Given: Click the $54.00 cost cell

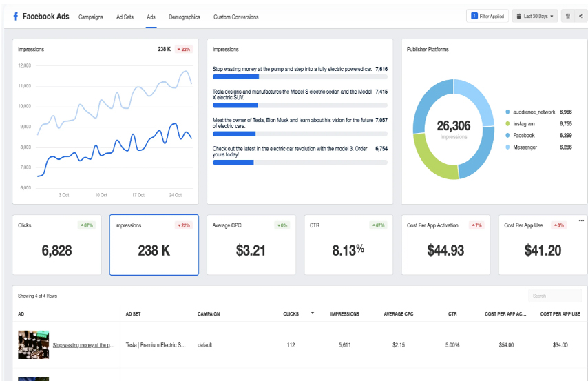Looking at the screenshot, I should coord(506,345).
